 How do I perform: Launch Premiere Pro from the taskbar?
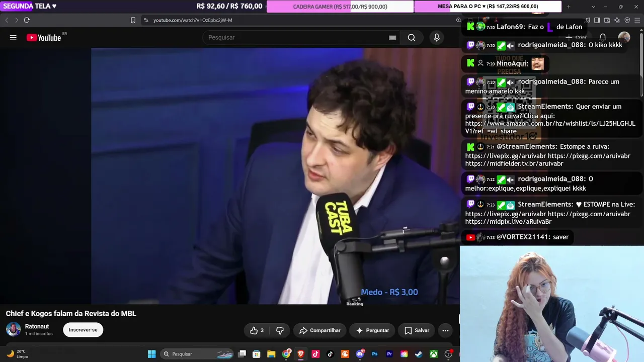coord(389,354)
